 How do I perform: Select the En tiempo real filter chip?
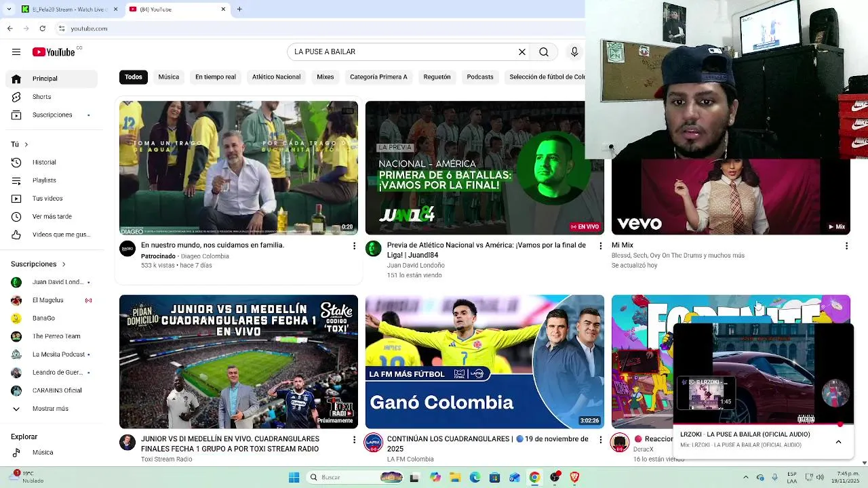click(216, 77)
